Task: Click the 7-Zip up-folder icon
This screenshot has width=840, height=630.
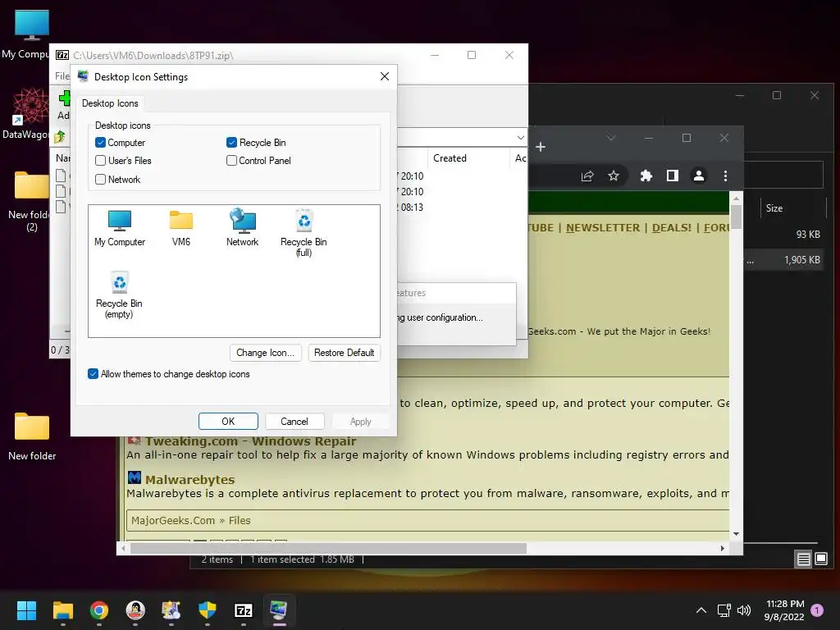Action: (59, 137)
